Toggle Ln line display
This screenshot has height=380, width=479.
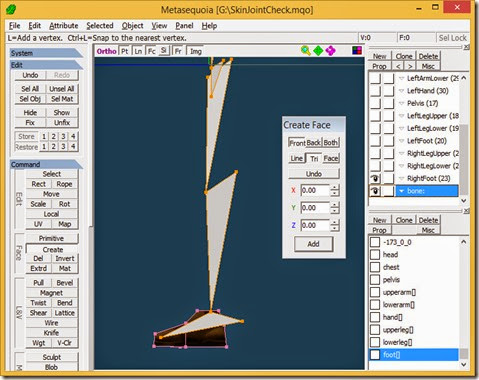tap(138, 51)
